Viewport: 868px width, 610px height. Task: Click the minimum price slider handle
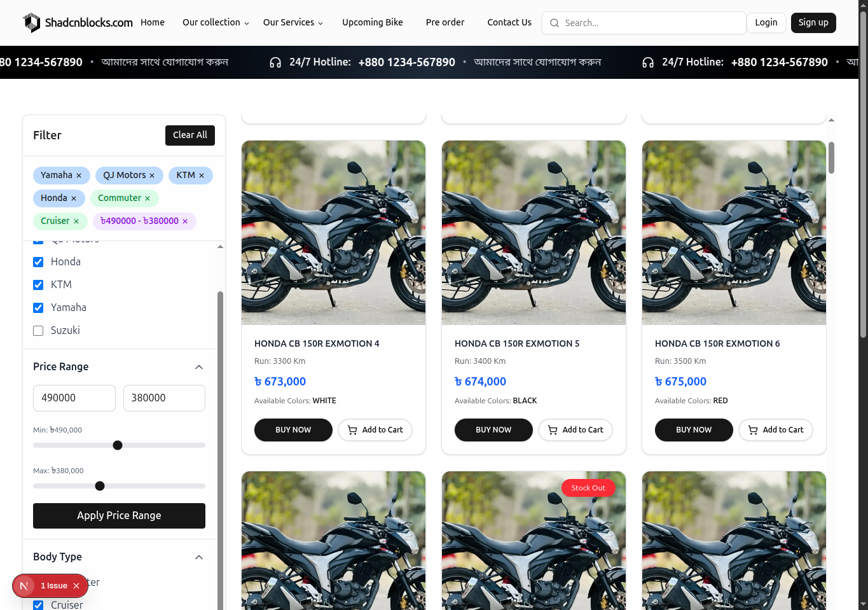coord(118,445)
